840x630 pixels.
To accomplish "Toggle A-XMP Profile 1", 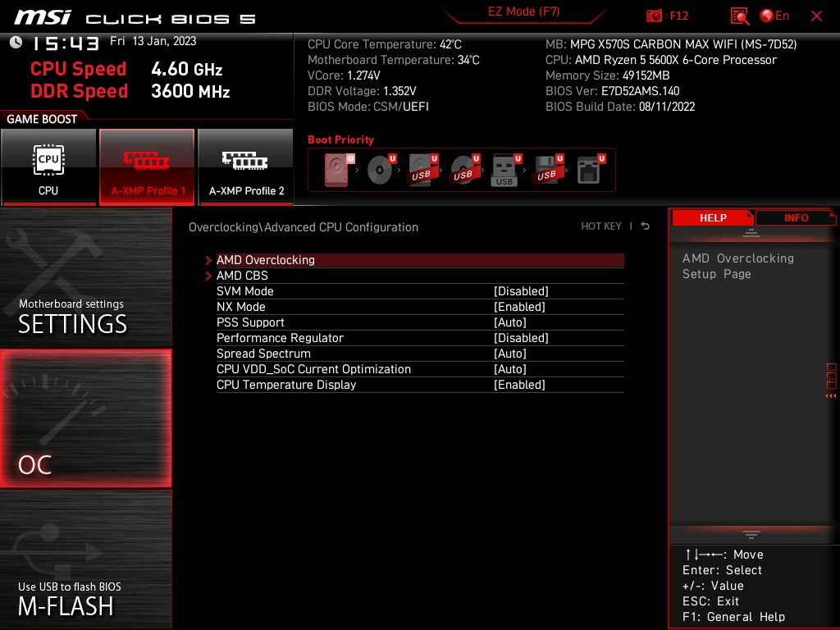I will (x=147, y=167).
